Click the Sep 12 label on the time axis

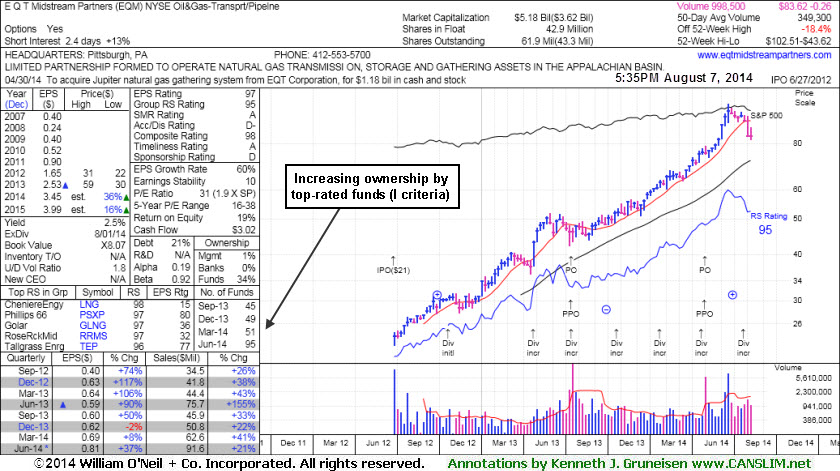click(x=420, y=443)
